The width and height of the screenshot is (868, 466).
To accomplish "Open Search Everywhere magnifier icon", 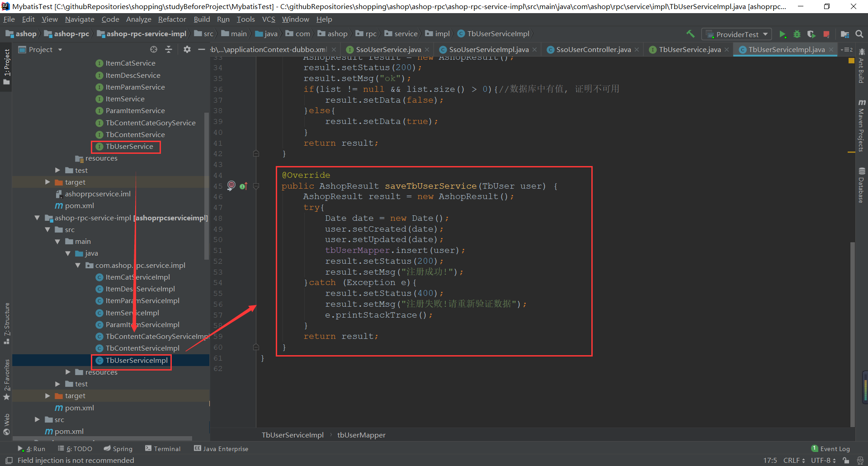I will [859, 34].
